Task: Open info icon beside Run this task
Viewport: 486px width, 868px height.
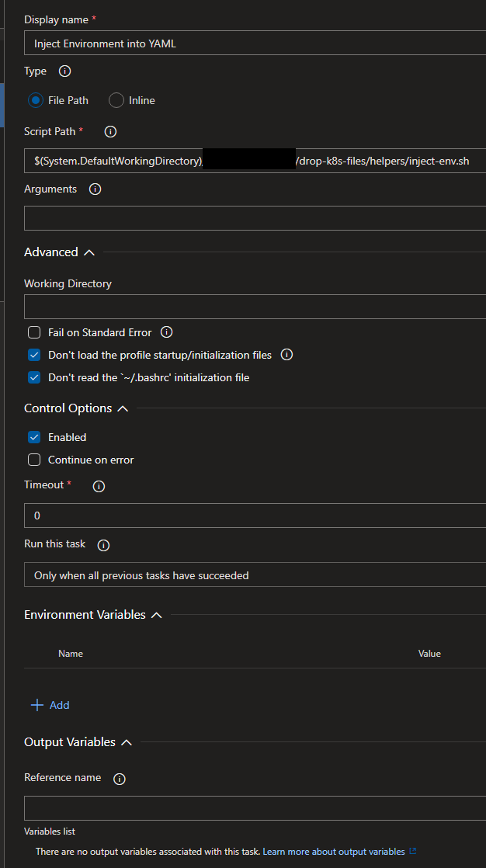Action: pyautogui.click(x=103, y=545)
